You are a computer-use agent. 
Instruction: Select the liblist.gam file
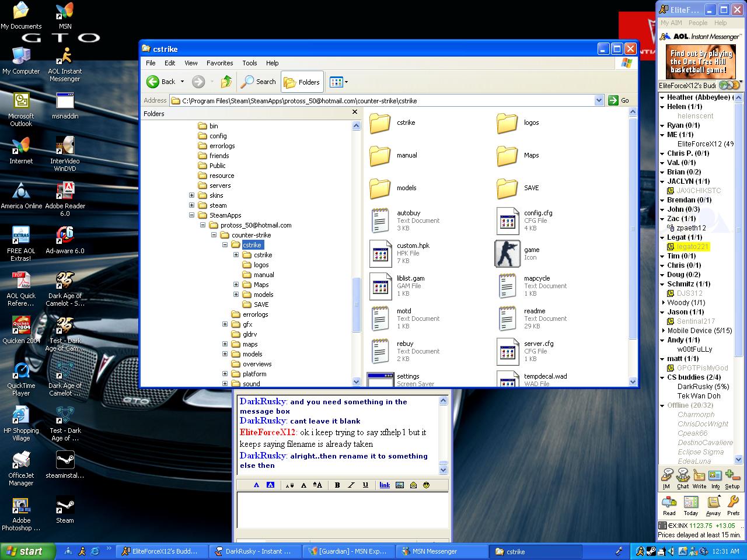point(381,286)
